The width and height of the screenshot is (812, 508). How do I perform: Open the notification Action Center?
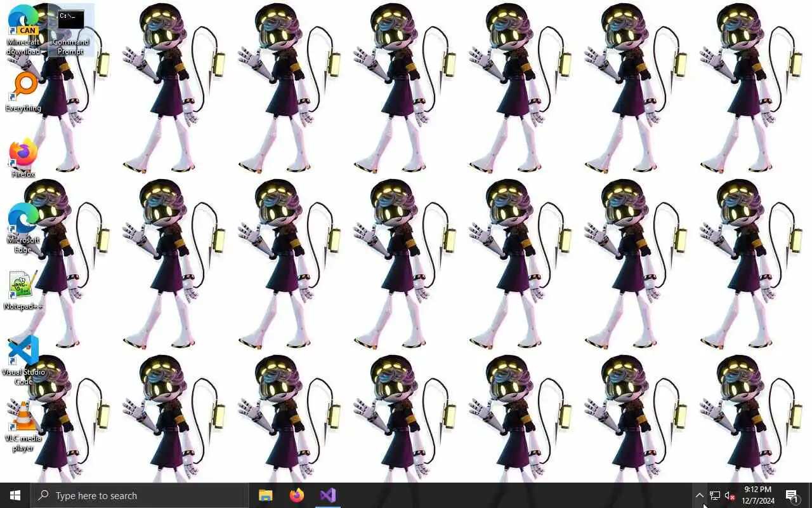[793, 495]
